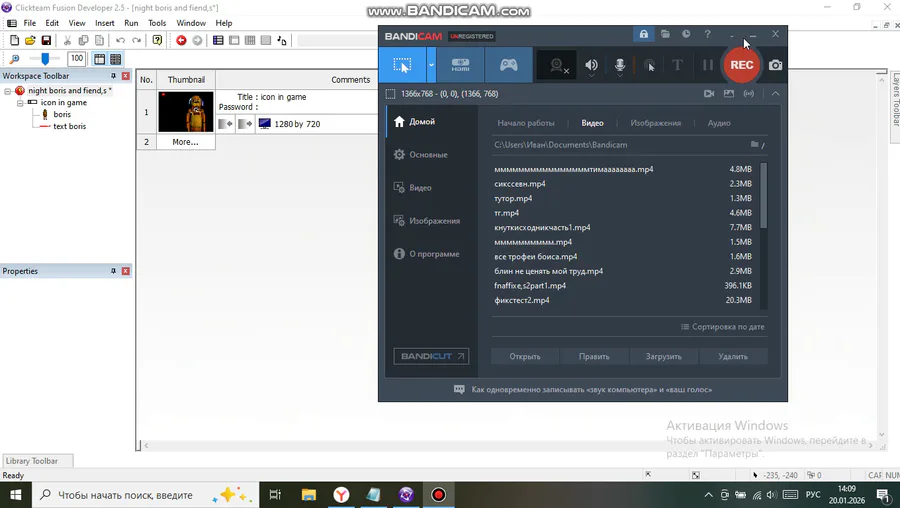Select фикстест2.mp4 in Bandicam list
This screenshot has height=508, width=900.
tap(522, 300)
